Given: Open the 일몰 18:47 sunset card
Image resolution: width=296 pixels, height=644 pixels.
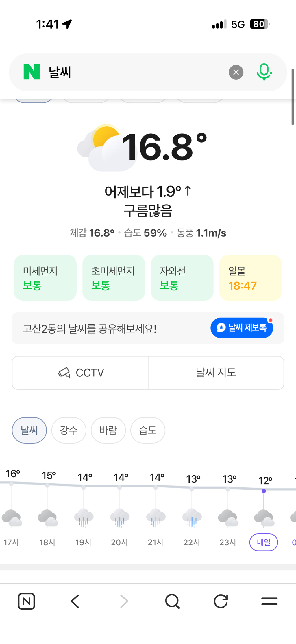Looking at the screenshot, I should point(250,278).
